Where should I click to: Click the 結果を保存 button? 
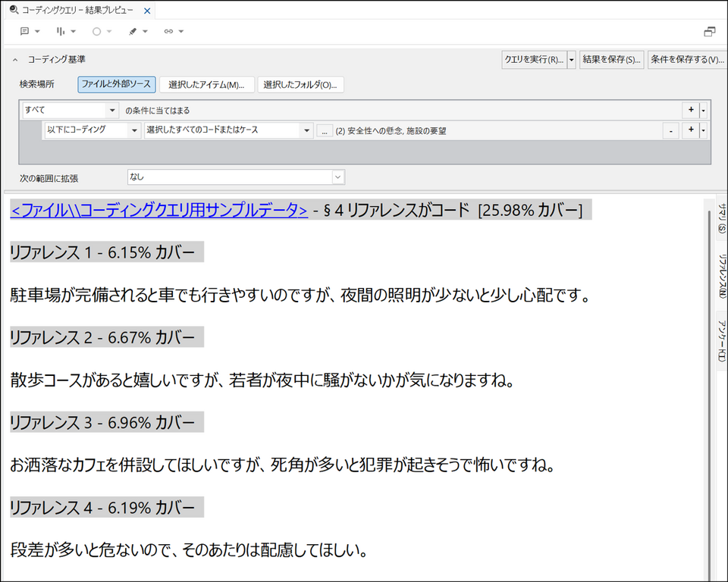612,59
